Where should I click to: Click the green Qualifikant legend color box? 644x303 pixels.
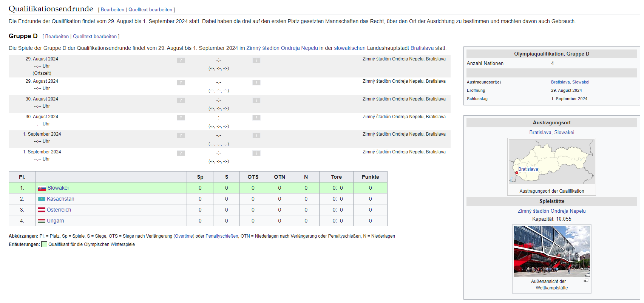44,244
